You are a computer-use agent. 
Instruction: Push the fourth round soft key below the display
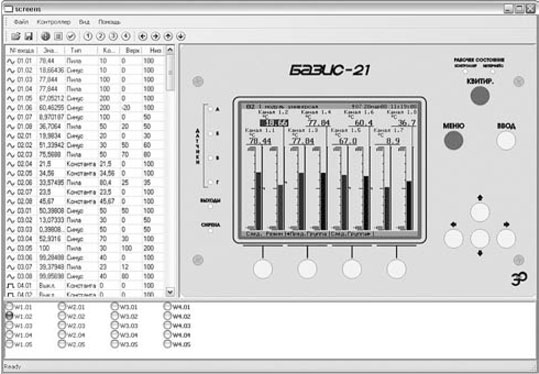(x=396, y=268)
